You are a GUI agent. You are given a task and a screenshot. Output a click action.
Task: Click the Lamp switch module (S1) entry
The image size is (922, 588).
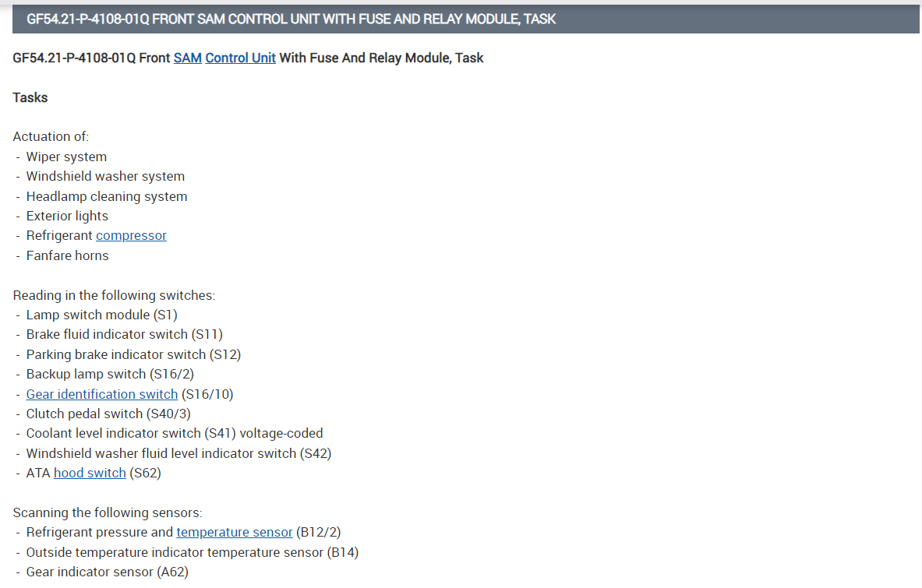(x=102, y=315)
